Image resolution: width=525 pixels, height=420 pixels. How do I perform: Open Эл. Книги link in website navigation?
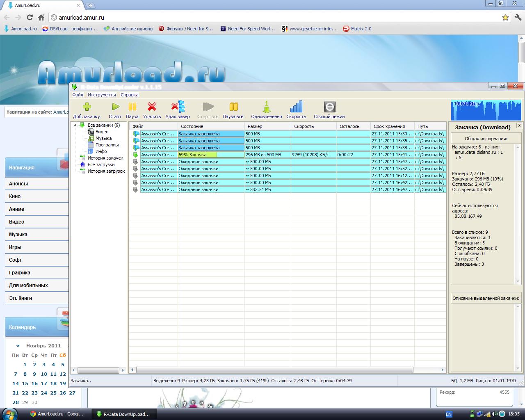[21, 298]
